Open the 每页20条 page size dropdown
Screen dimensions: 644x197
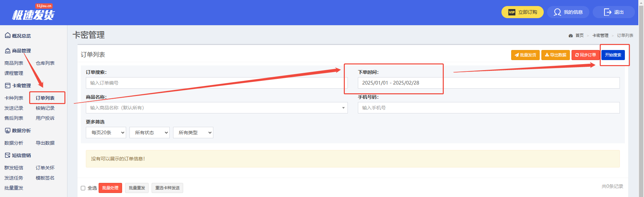[x=106, y=133]
